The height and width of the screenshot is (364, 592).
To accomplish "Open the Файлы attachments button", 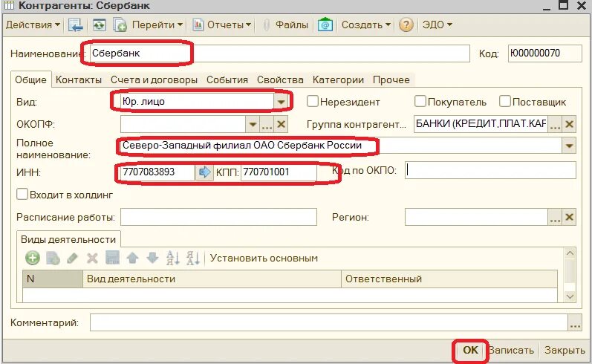I will (291, 25).
